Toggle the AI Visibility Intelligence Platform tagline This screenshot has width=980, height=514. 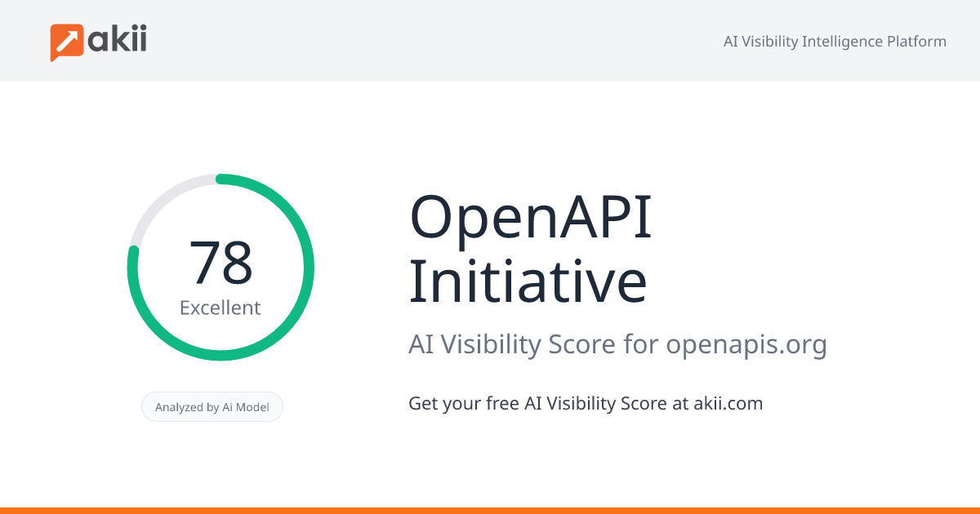pyautogui.click(x=835, y=41)
